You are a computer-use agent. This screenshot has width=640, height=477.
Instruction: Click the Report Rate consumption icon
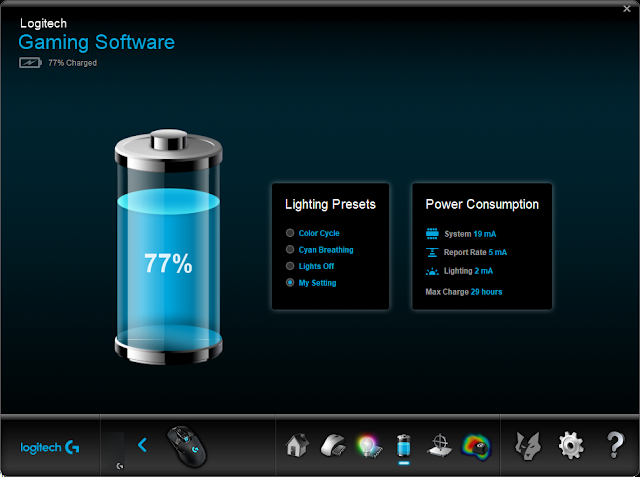click(x=432, y=252)
